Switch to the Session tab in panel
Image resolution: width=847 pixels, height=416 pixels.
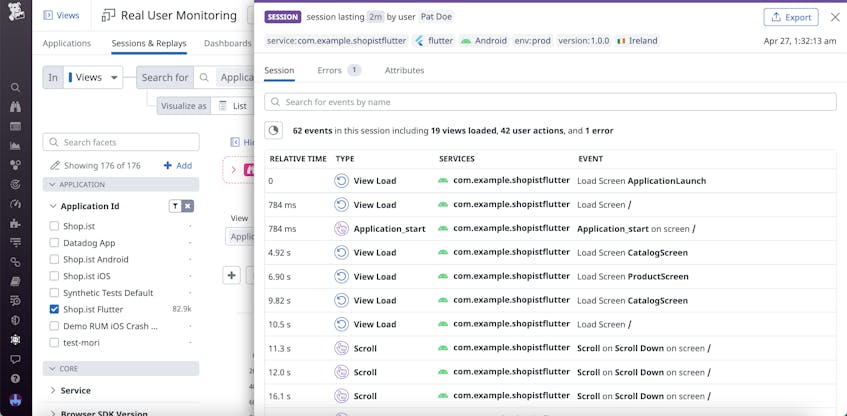point(279,70)
